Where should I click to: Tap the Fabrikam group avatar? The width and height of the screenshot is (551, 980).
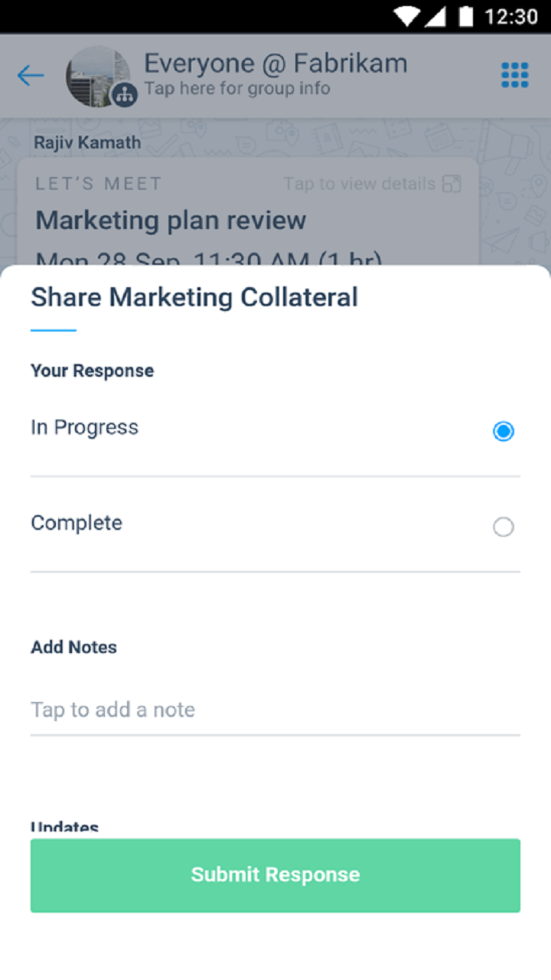pos(96,75)
